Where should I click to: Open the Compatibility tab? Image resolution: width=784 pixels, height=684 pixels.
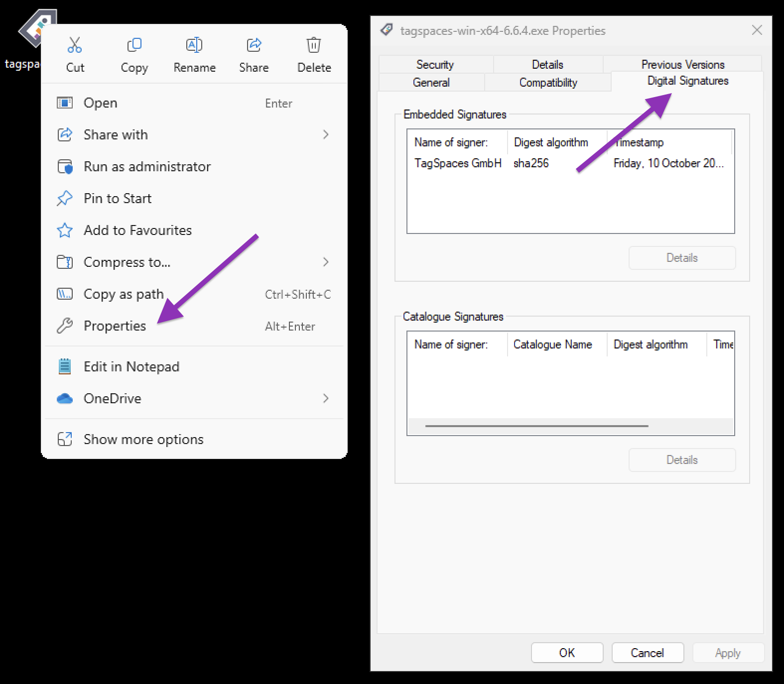click(548, 83)
